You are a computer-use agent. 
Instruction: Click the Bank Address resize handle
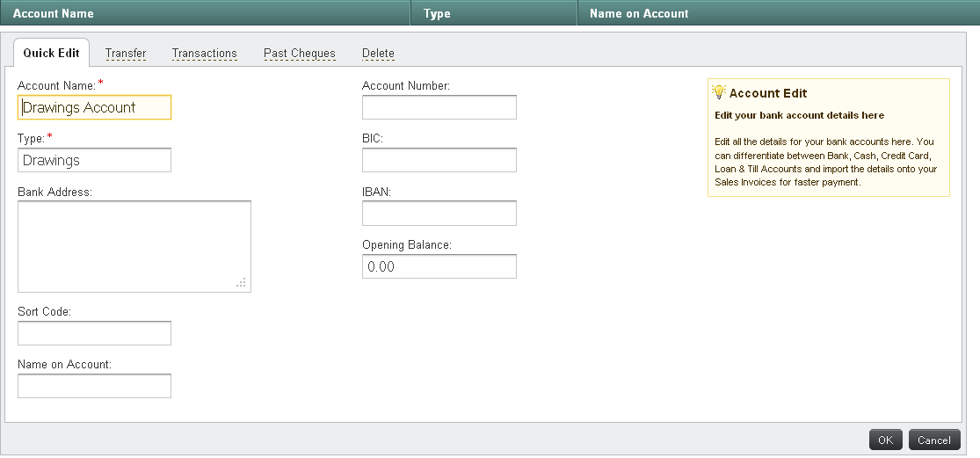(242, 283)
